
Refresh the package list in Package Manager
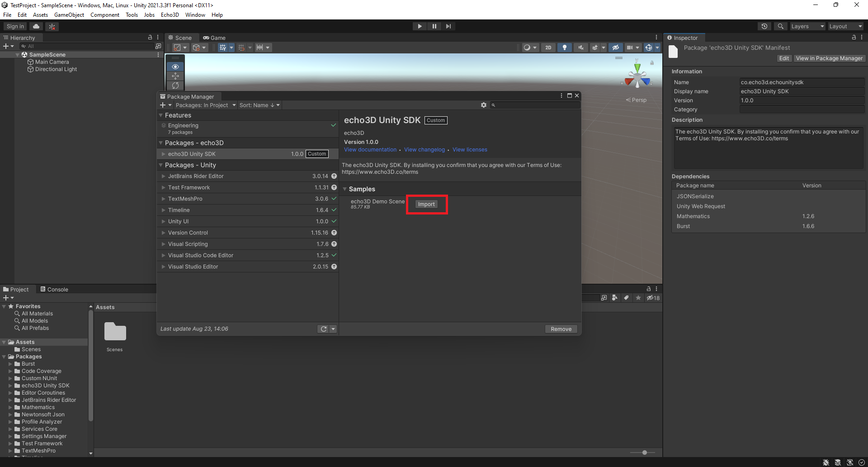323,329
